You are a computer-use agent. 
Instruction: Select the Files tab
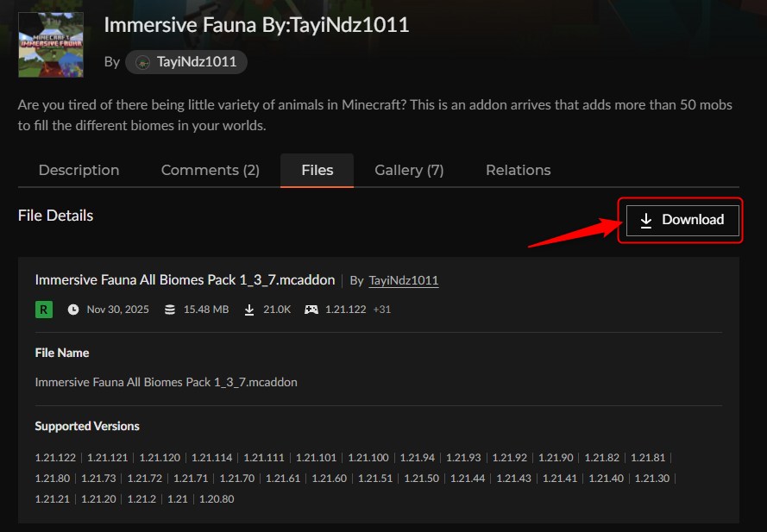click(x=317, y=170)
